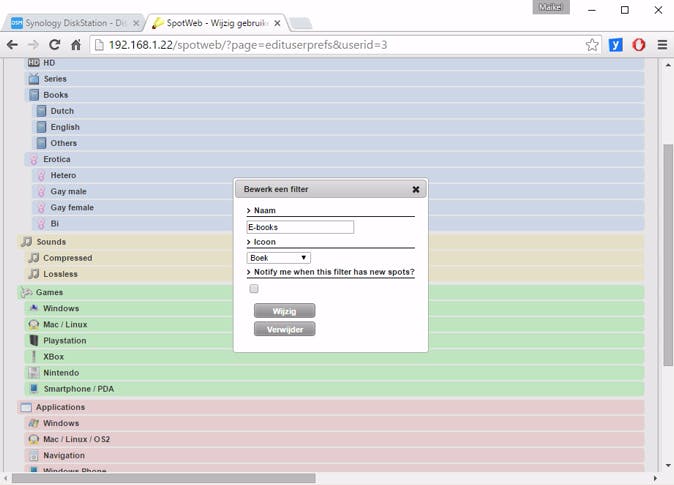Image resolution: width=674 pixels, height=485 pixels.
Task: Open a new browser tab
Action: (x=300, y=23)
